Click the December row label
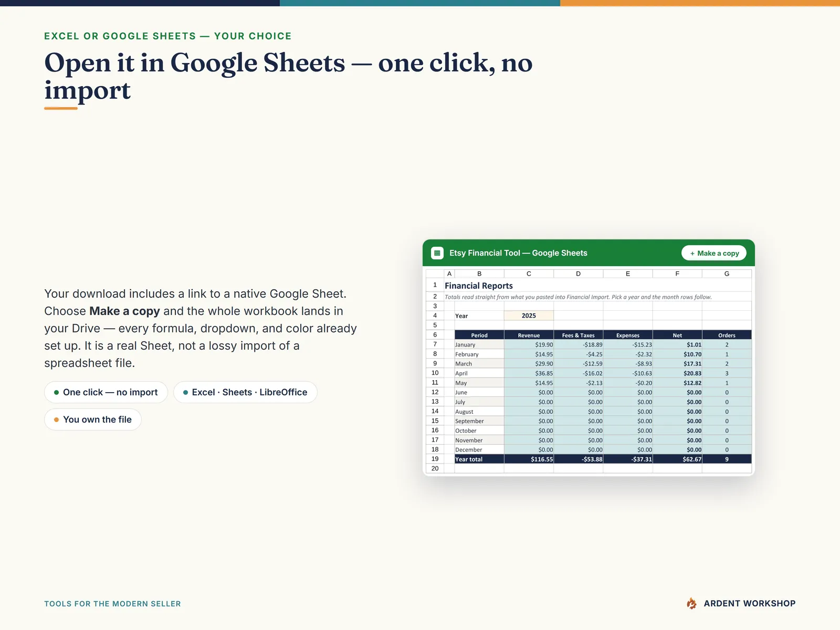Image resolution: width=840 pixels, height=630 pixels. click(479, 449)
